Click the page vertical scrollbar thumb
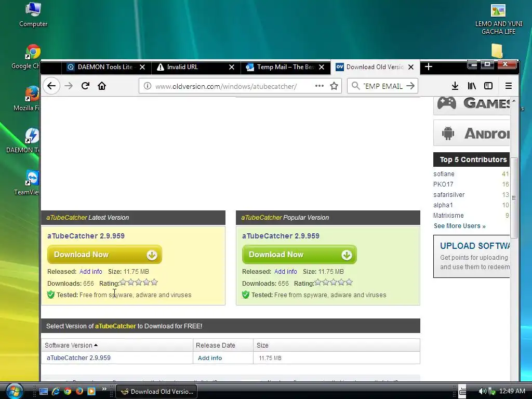The width and height of the screenshot is (532, 399). 514,198
